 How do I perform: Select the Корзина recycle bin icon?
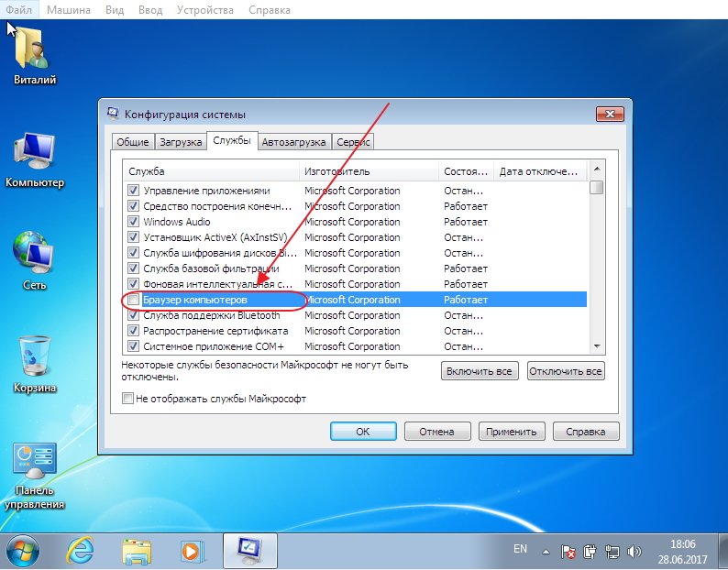(x=34, y=365)
